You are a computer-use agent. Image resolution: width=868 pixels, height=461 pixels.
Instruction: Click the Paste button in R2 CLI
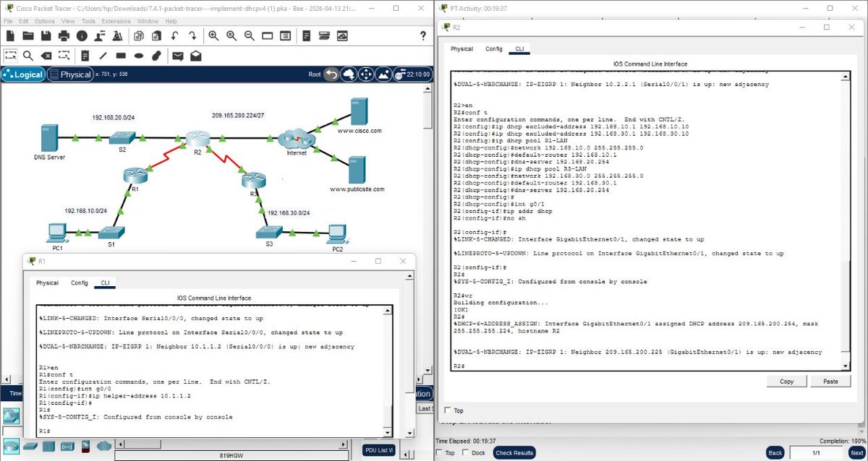(x=830, y=382)
